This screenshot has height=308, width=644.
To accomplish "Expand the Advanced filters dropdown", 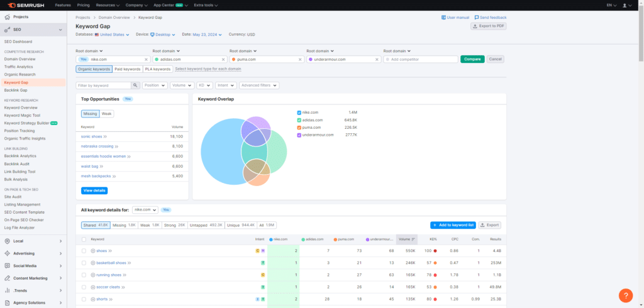I will click(x=258, y=85).
